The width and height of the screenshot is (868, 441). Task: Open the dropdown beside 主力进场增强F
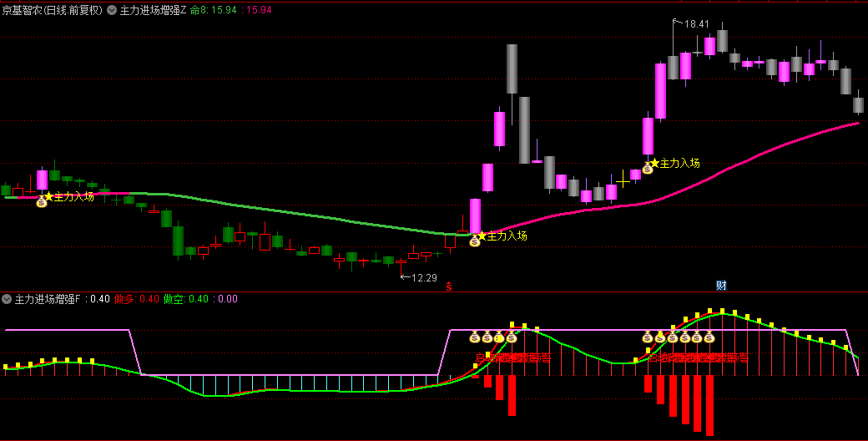coord(7,299)
